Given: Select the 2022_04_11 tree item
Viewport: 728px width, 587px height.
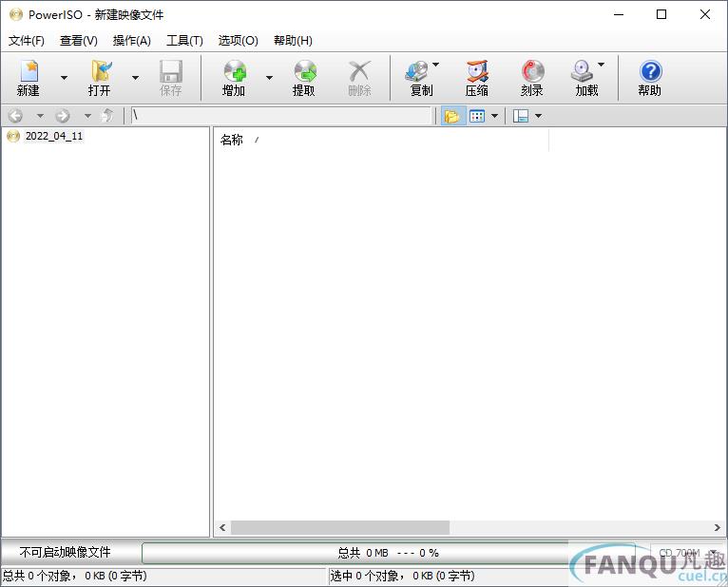Looking at the screenshot, I should tap(54, 136).
